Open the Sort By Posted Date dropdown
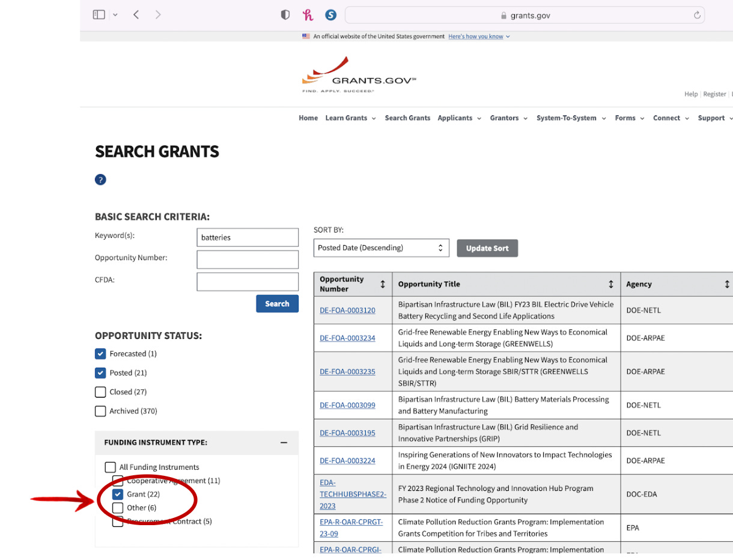This screenshot has width=733, height=560. pyautogui.click(x=382, y=248)
